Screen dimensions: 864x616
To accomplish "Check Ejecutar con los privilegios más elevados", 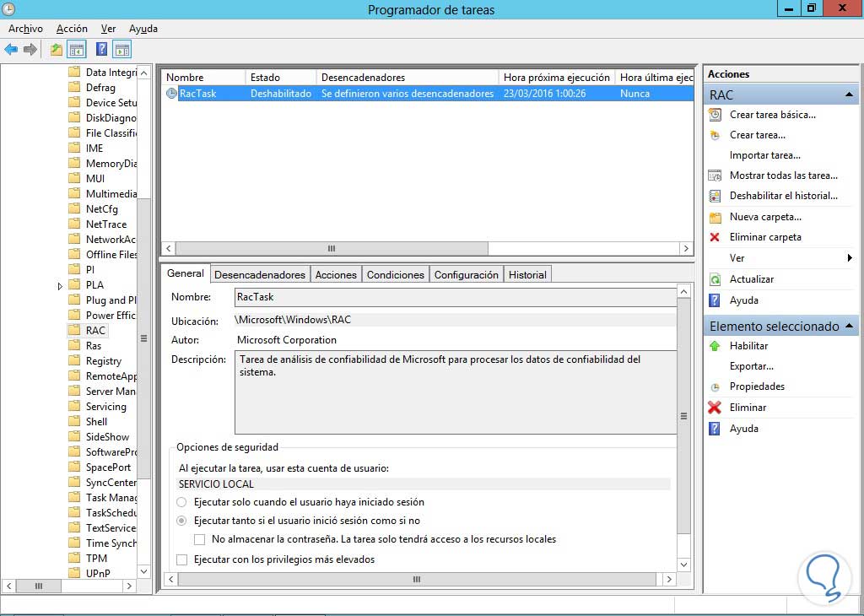I will click(x=181, y=559).
